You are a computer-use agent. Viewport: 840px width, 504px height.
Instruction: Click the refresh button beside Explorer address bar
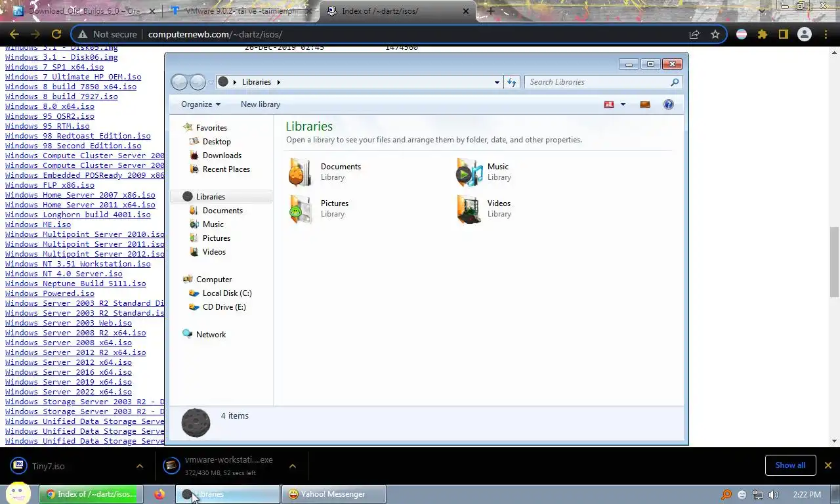[x=512, y=82]
